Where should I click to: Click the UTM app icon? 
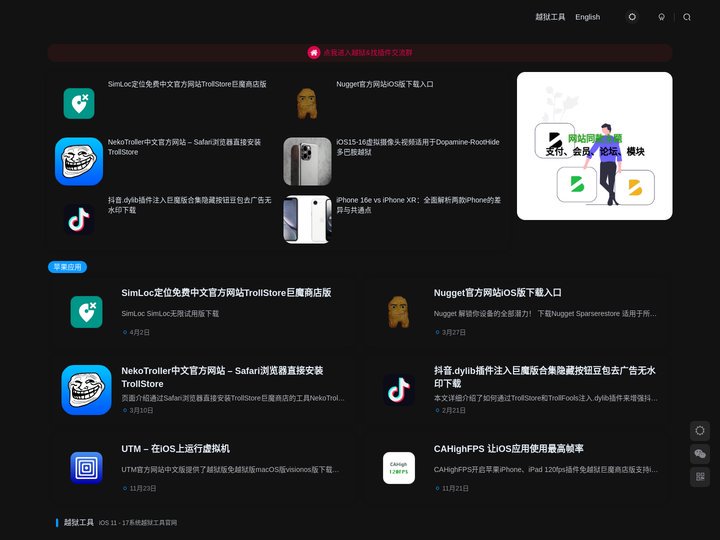(x=86, y=468)
